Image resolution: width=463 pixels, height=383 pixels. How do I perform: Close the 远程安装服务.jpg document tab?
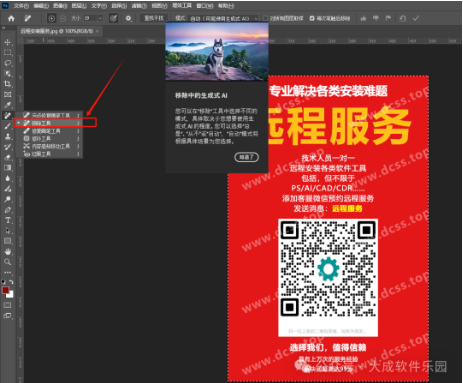pyautogui.click(x=97, y=31)
